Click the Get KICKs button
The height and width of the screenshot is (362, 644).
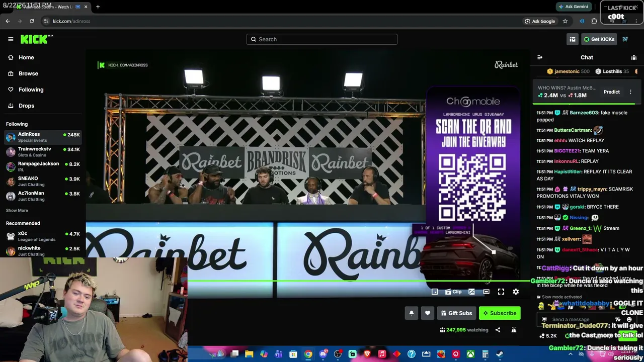pyautogui.click(x=599, y=39)
